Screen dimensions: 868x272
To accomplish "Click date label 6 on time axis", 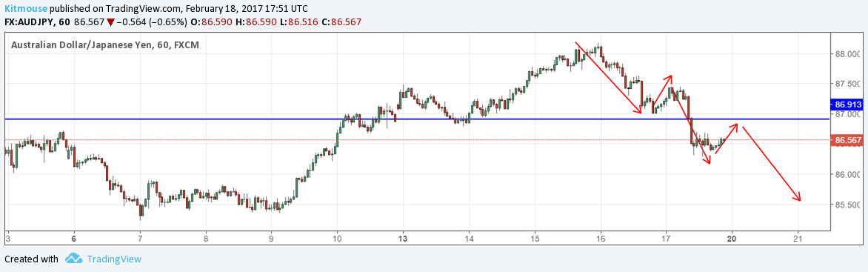I will (x=73, y=239).
